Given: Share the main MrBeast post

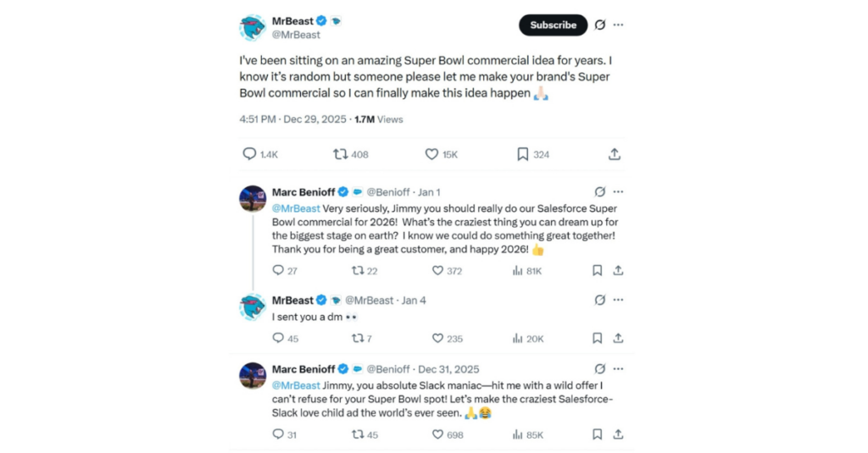Looking at the screenshot, I should (x=615, y=154).
